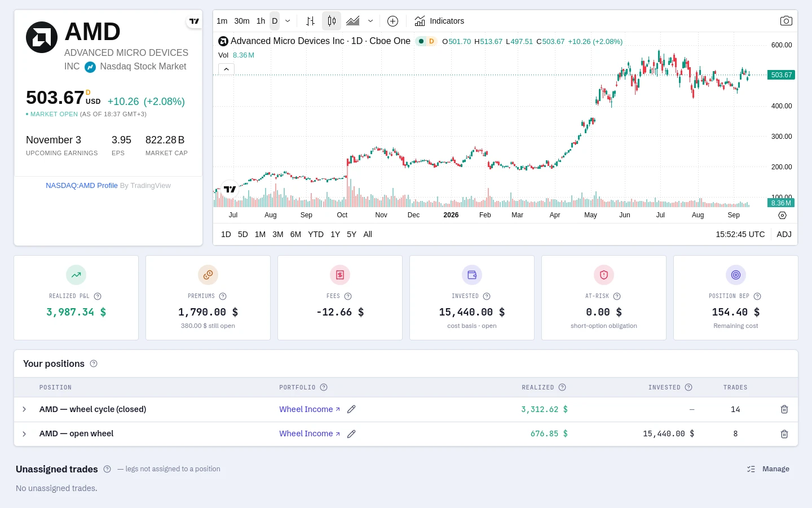Set chart range to YTD
Screen dimensions: 812x508
point(316,234)
